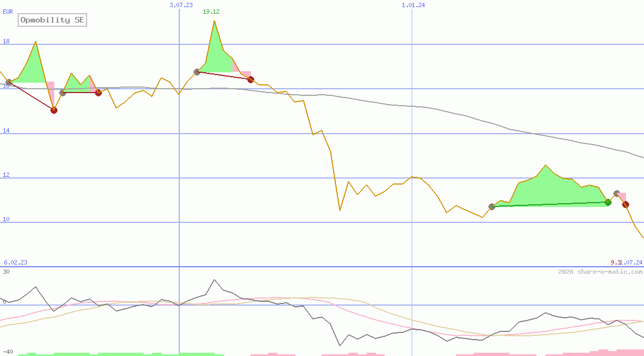
Task: Select the 1.01.24 date marker
Action: pos(413,5)
